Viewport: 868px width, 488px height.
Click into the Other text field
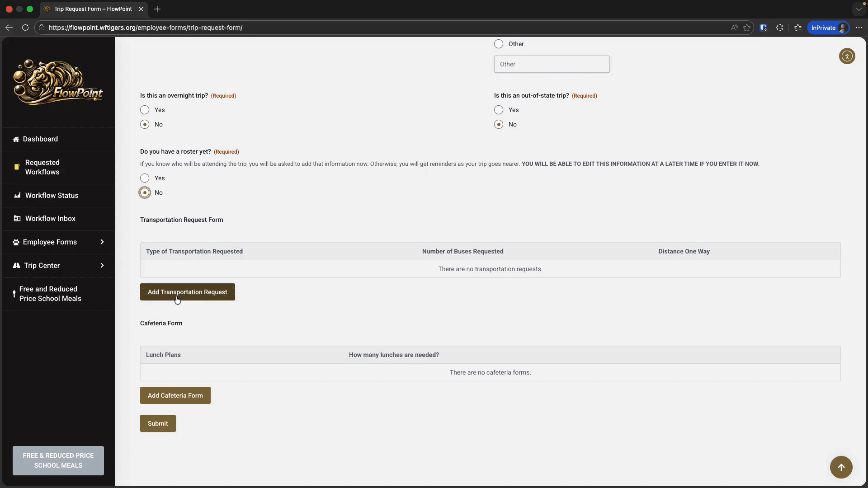click(552, 64)
